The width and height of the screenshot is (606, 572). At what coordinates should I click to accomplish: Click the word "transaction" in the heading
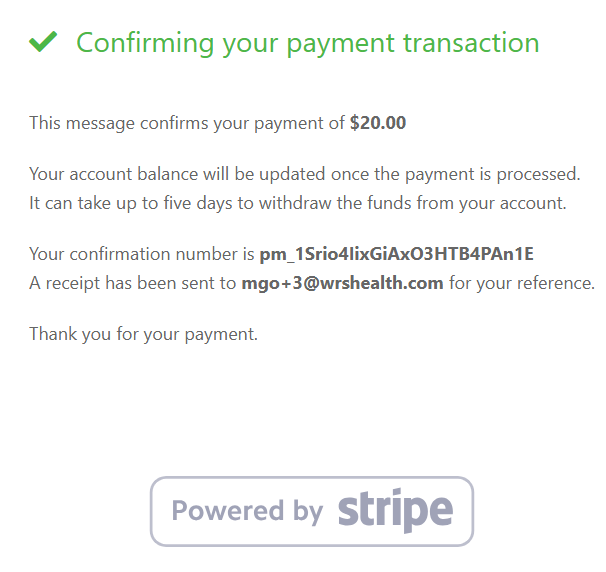click(471, 43)
